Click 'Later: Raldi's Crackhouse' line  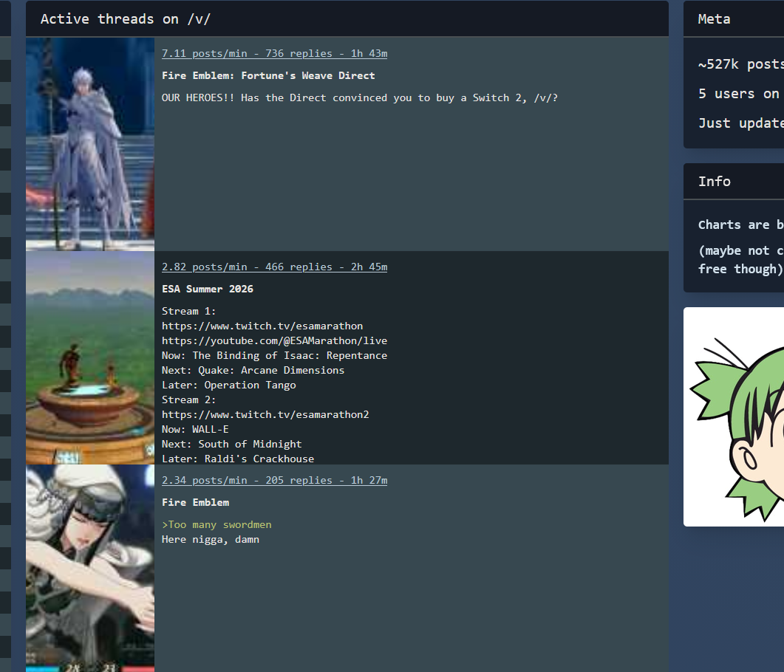pyautogui.click(x=238, y=459)
